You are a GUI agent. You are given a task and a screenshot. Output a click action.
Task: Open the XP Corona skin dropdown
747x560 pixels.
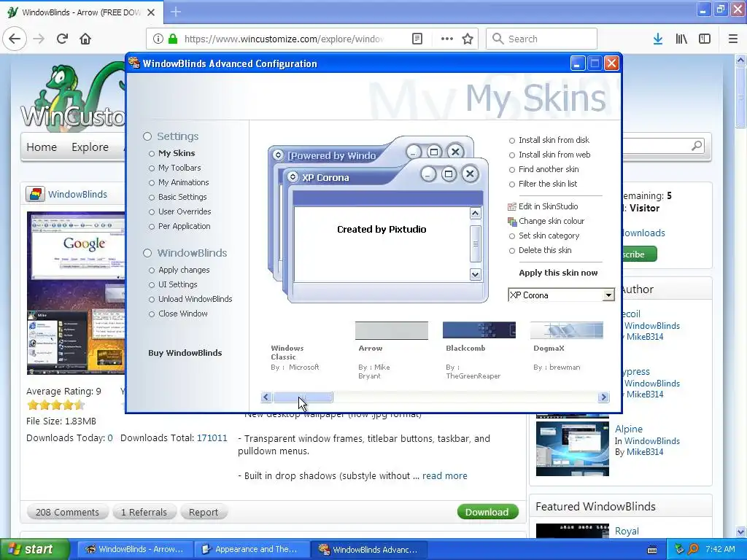608,295
